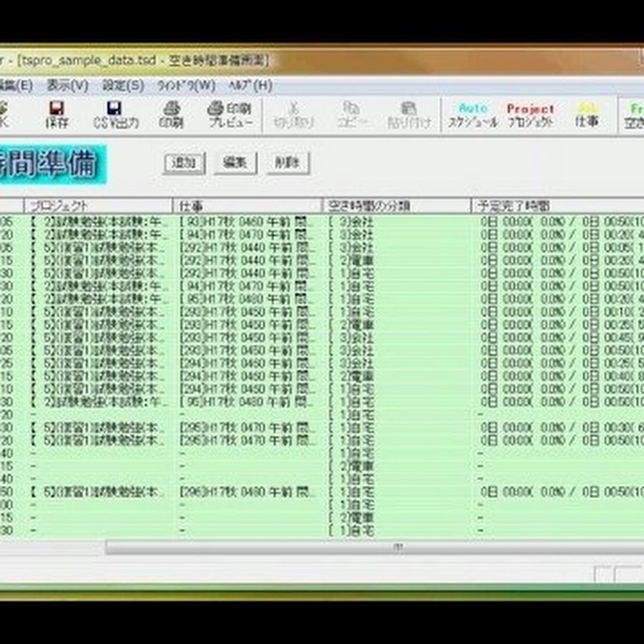Open the Auto スケジュール view

click(473, 114)
